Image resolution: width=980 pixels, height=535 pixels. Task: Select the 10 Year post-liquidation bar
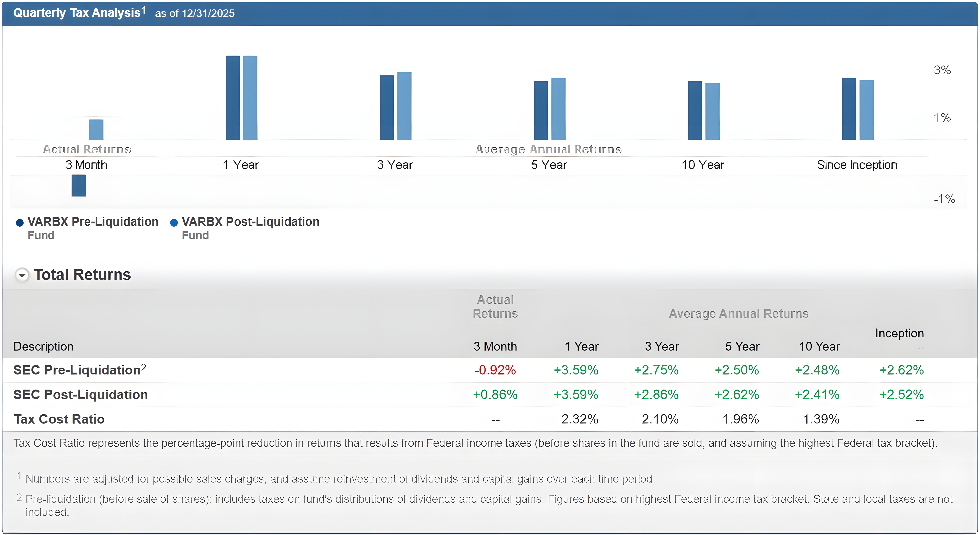712,111
